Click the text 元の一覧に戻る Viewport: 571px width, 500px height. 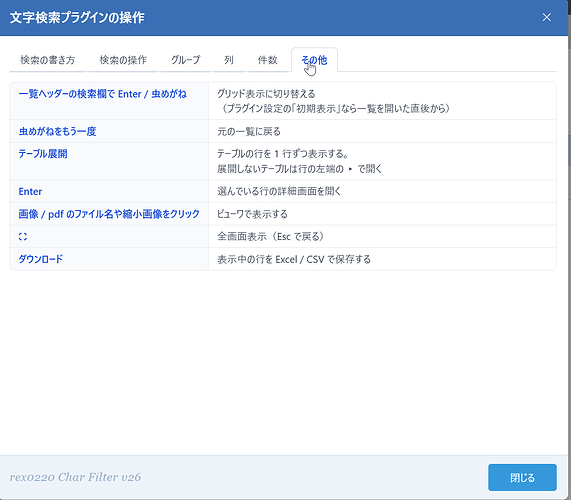point(249,131)
